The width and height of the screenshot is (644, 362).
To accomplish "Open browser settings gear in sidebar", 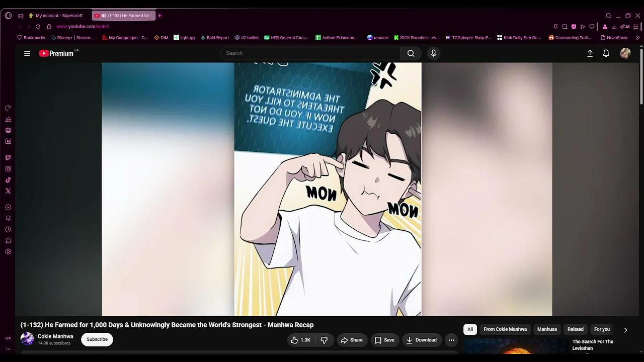I will (x=8, y=252).
